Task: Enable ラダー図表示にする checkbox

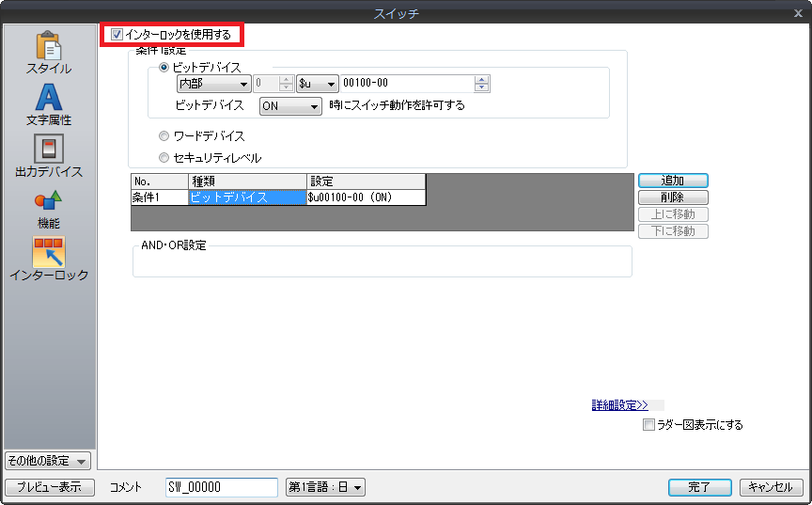Action: [648, 425]
